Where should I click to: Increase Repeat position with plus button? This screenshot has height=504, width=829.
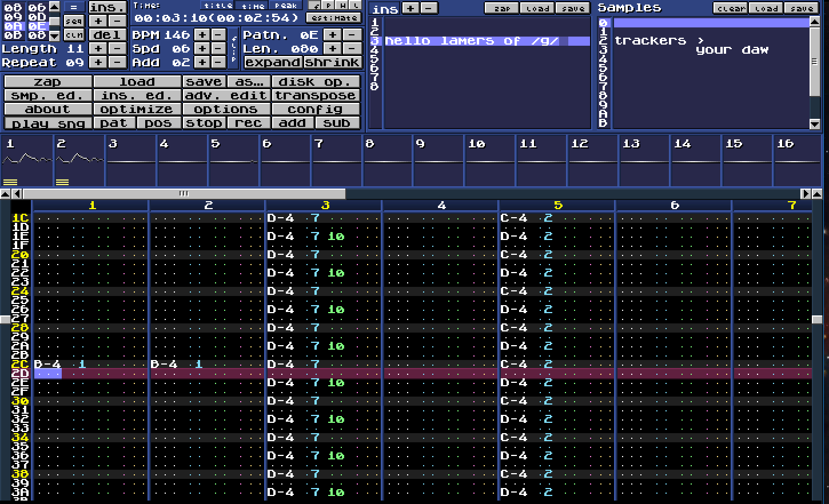(99, 62)
